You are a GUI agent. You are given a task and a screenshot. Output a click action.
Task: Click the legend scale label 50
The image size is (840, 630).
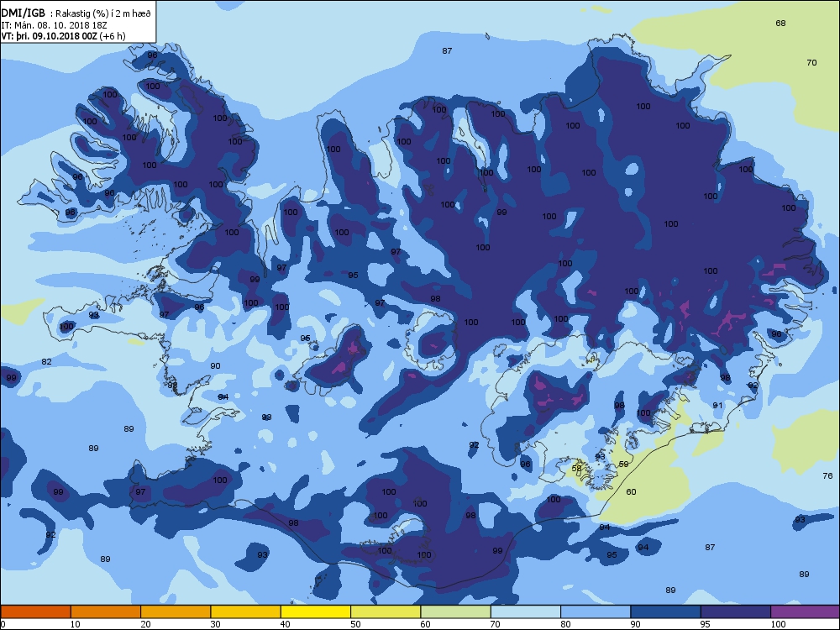pyautogui.click(x=355, y=624)
